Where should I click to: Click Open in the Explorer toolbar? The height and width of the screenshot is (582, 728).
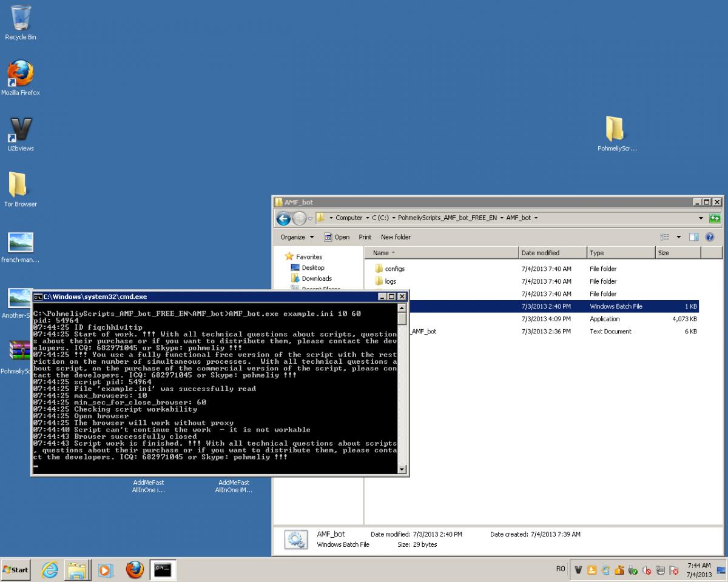pos(337,237)
